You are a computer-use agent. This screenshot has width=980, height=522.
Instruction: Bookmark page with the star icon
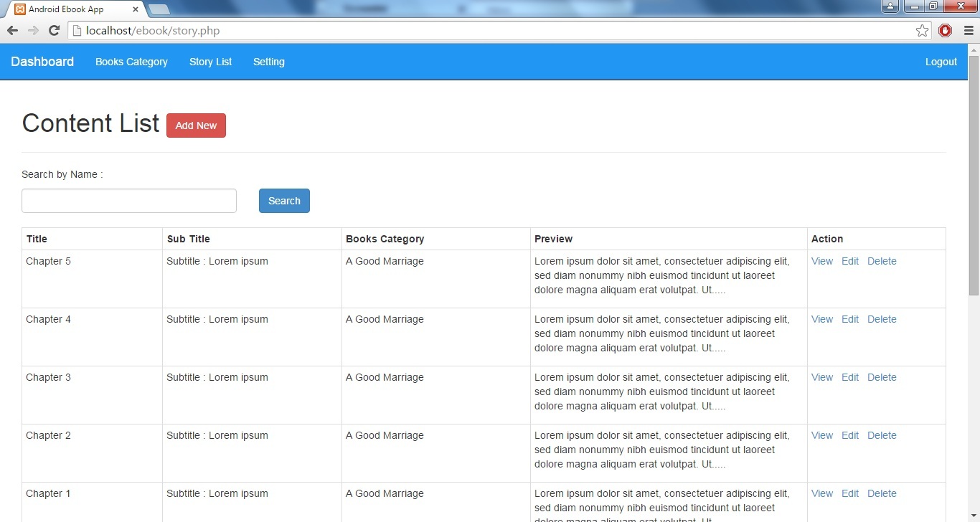(922, 31)
